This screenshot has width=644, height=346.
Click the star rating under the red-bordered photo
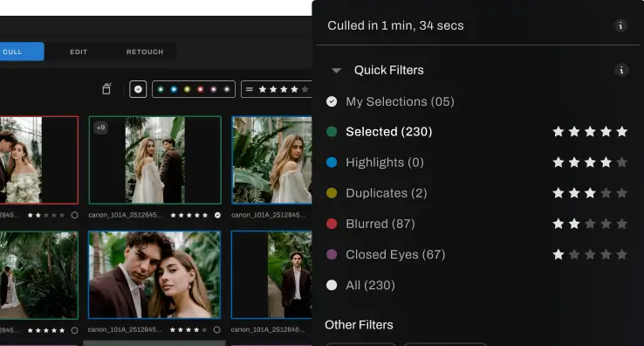[x=46, y=215]
